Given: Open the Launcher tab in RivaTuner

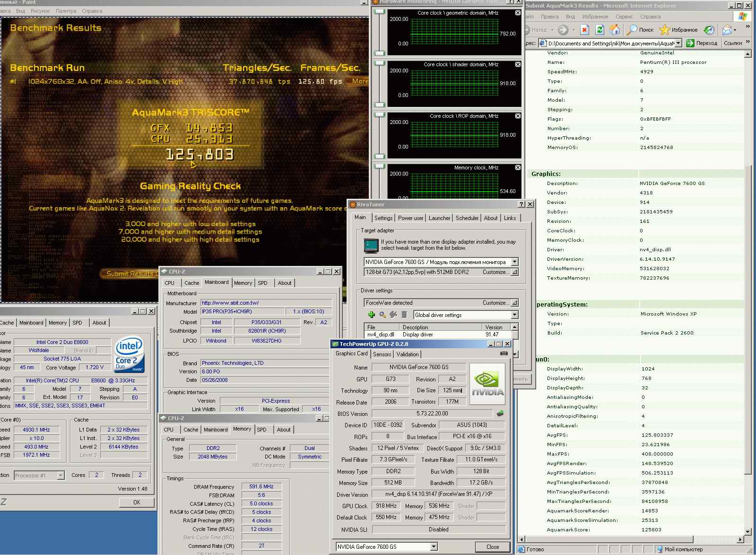Looking at the screenshot, I should (x=440, y=218).
